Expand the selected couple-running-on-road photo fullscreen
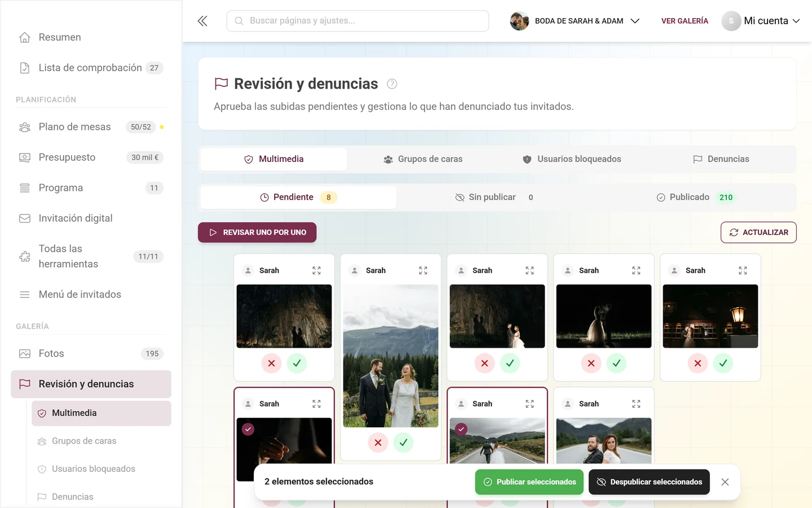Viewport: 812px width, 508px height. pos(529,404)
